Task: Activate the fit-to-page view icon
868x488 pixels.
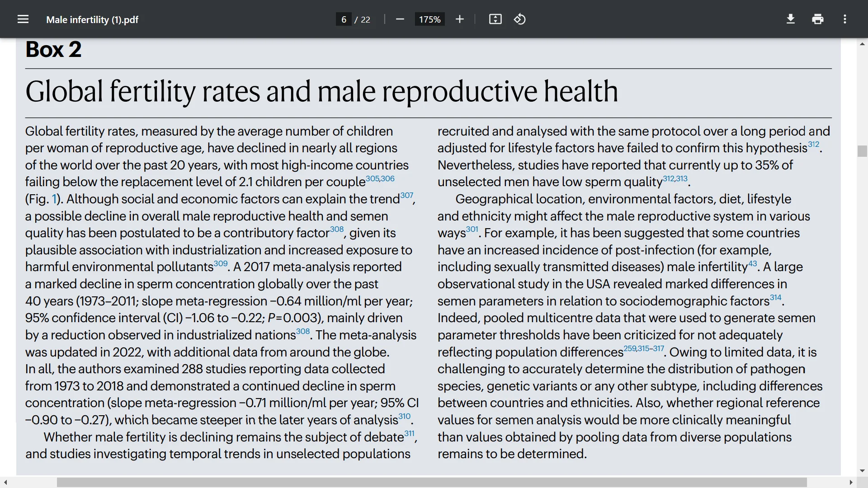Action: [x=495, y=19]
